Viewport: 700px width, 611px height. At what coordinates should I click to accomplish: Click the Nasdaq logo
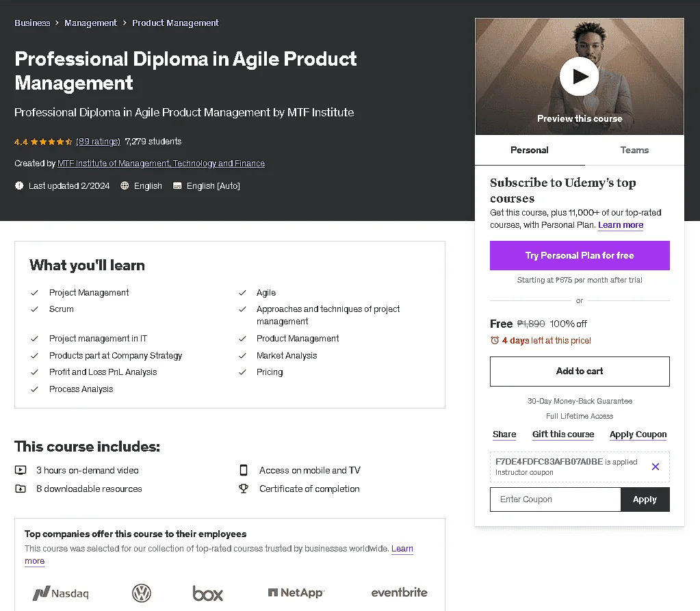click(x=61, y=593)
